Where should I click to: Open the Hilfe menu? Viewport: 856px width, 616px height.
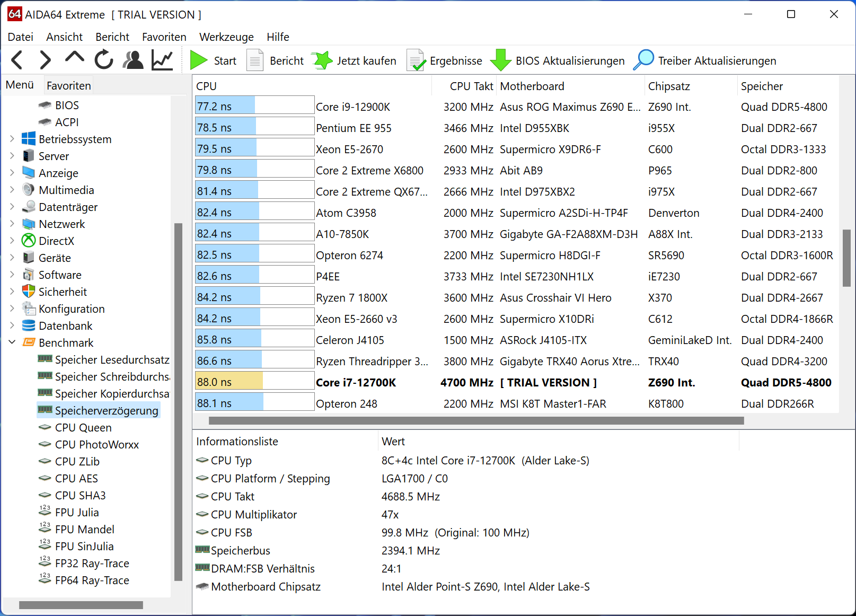[278, 37]
